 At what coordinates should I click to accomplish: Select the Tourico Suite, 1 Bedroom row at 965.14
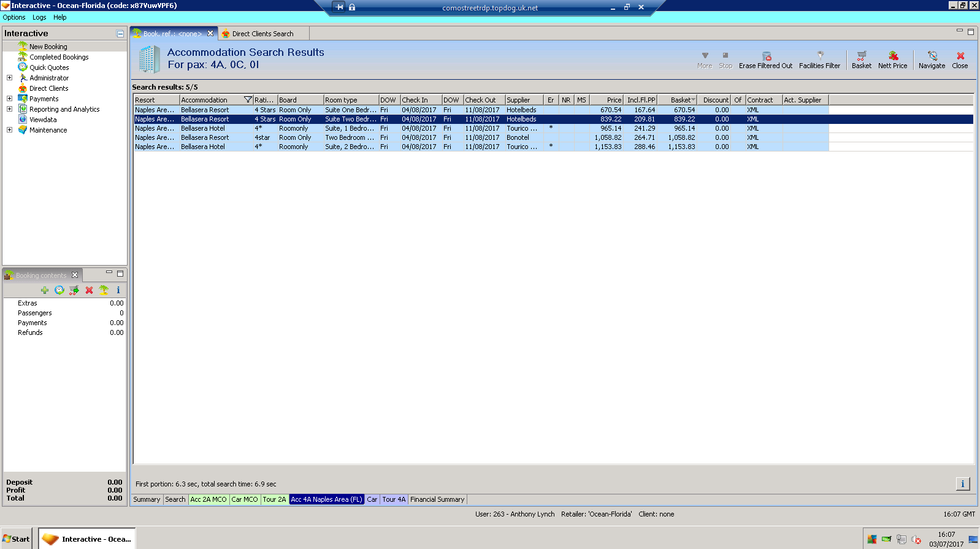click(481, 128)
